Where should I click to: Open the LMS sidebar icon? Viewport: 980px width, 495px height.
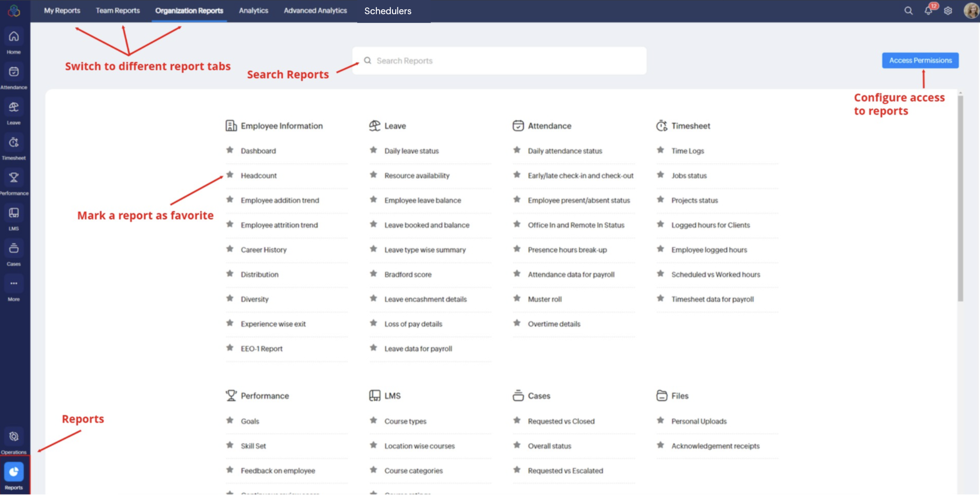[x=14, y=213]
